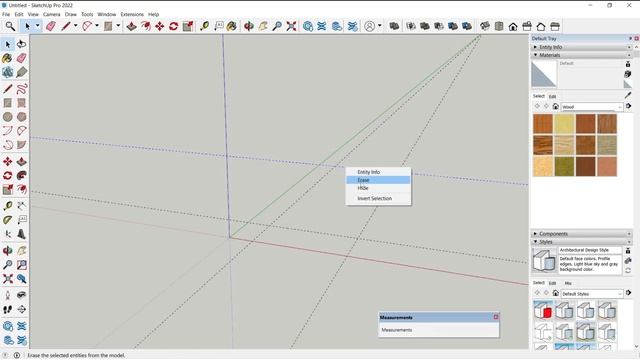Select the Push/Pull tool in the top toolbar
Screen dimensions: 640x360
tap(131, 26)
